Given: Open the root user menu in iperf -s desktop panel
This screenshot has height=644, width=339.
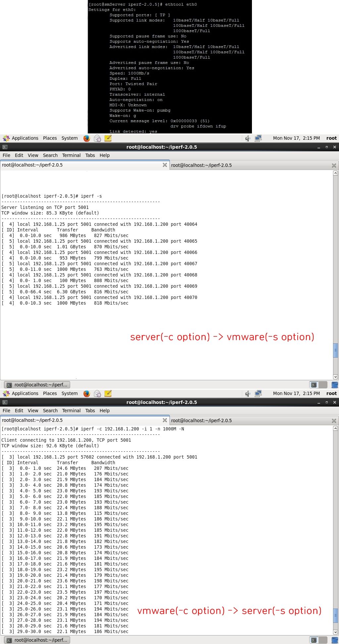Looking at the screenshot, I should 331,138.
